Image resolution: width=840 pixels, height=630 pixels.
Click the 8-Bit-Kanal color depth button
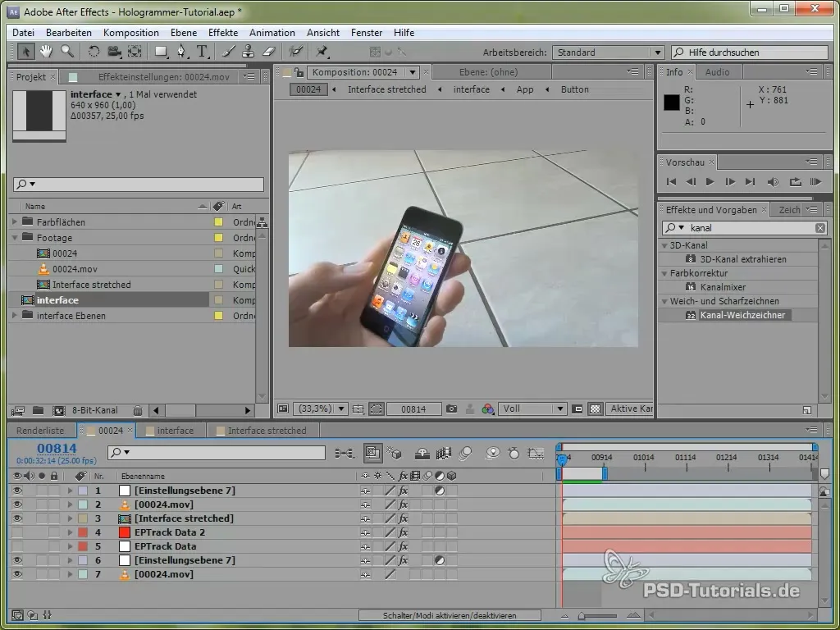click(95, 410)
